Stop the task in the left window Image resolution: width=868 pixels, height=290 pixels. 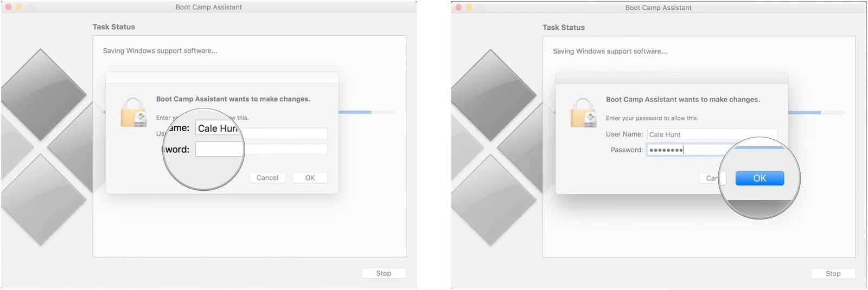coord(384,273)
